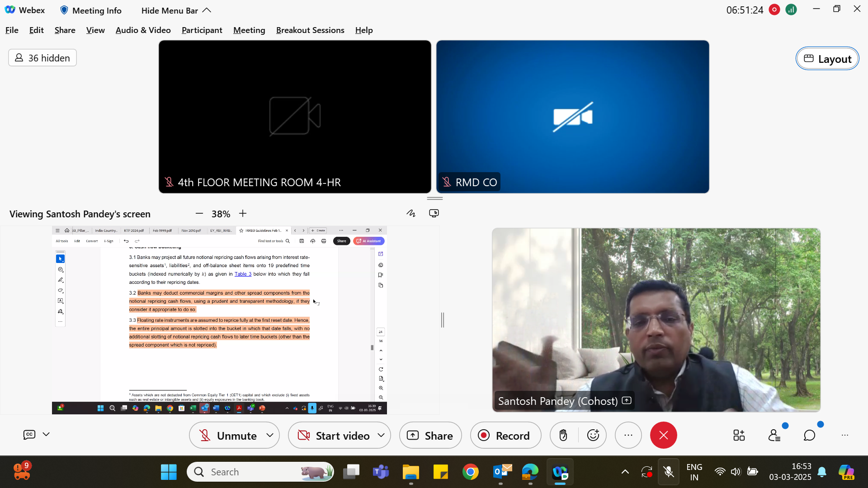Click the black Share button in shared PDF viewer
This screenshot has height=488, width=868.
341,241
